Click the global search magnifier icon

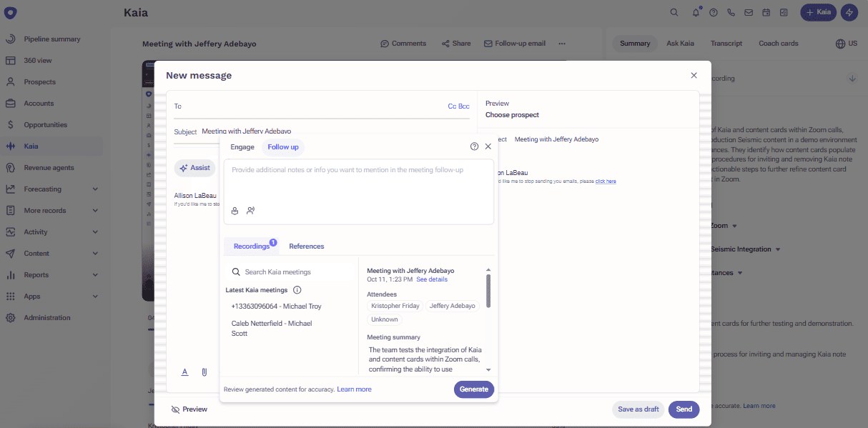(674, 12)
